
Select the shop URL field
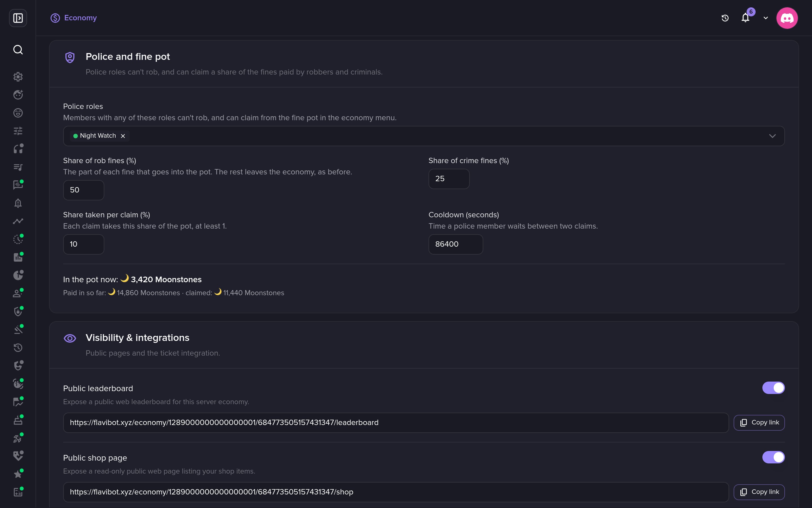coord(396,492)
